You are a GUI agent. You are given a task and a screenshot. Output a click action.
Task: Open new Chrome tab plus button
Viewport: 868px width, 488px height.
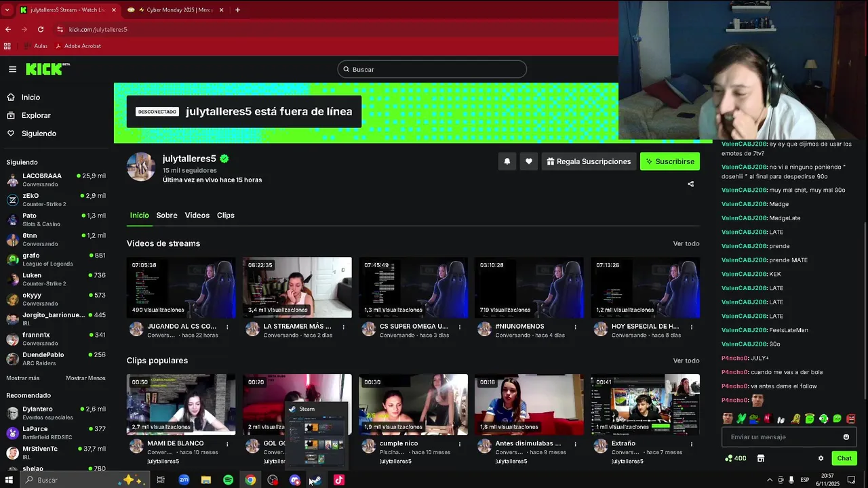point(237,10)
